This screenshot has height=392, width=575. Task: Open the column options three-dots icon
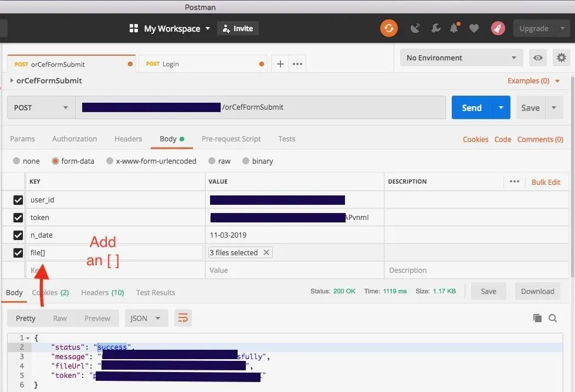click(514, 181)
